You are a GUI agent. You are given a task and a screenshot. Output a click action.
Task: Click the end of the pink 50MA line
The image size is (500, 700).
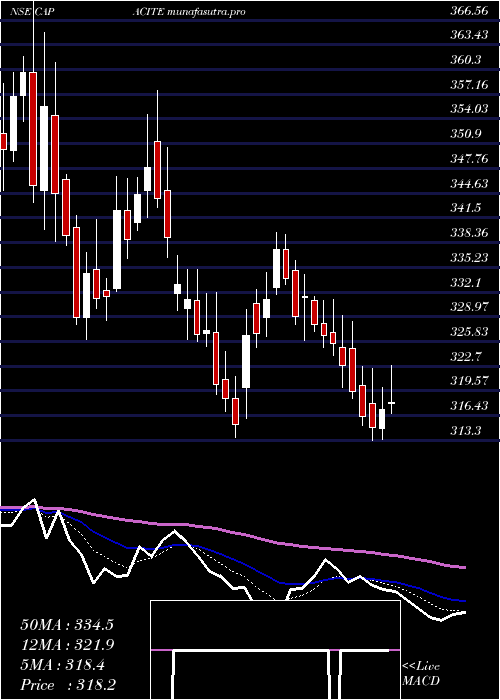point(464,567)
